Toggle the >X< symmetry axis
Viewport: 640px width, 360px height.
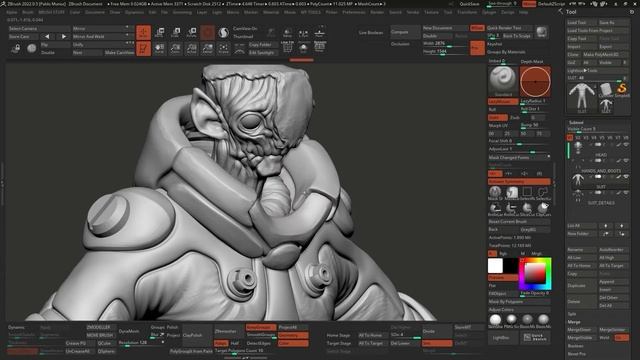[495, 173]
